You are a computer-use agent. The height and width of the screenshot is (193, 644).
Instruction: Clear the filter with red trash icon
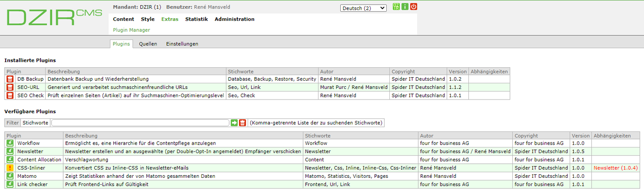point(243,123)
